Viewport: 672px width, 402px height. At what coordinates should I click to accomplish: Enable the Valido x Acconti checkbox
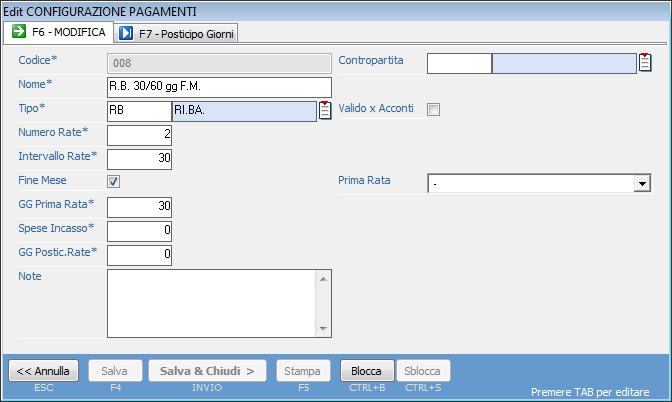(433, 109)
